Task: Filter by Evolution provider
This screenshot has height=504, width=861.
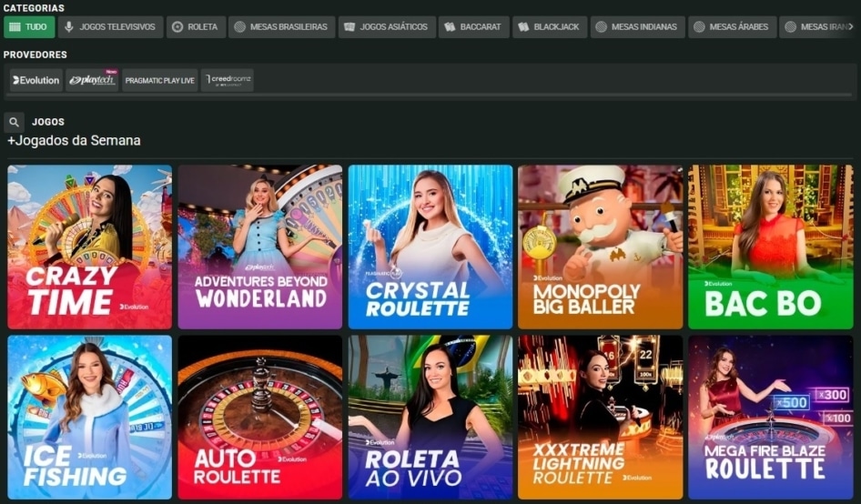Action: [36, 80]
